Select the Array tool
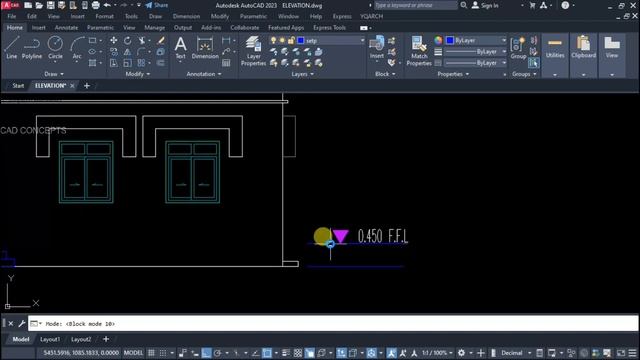The image size is (640, 360). pos(142,63)
